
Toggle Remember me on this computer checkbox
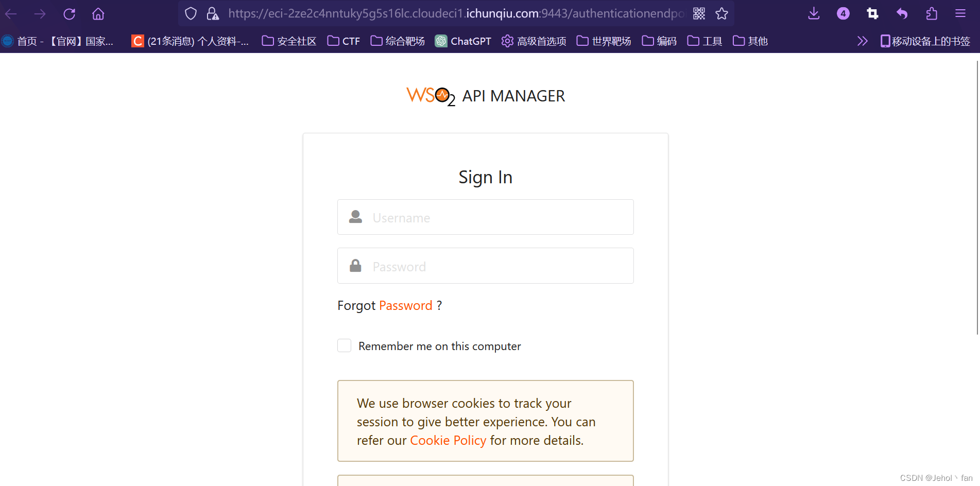(344, 345)
